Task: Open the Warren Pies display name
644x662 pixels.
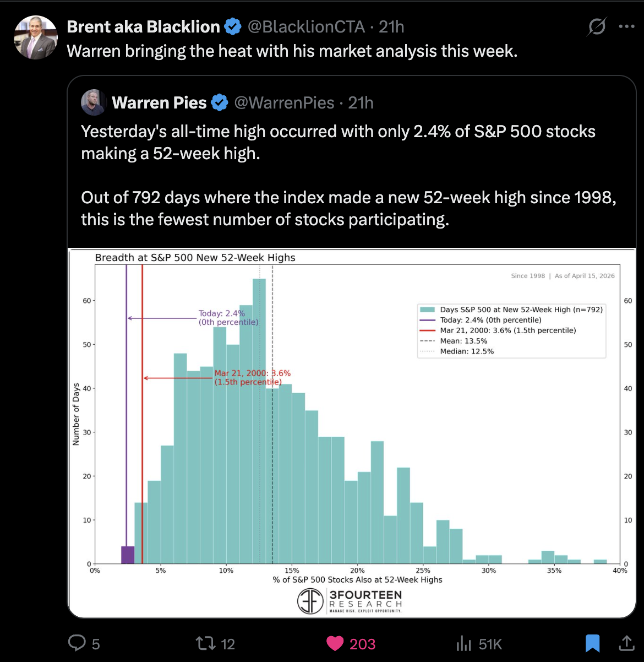Action: coord(159,102)
